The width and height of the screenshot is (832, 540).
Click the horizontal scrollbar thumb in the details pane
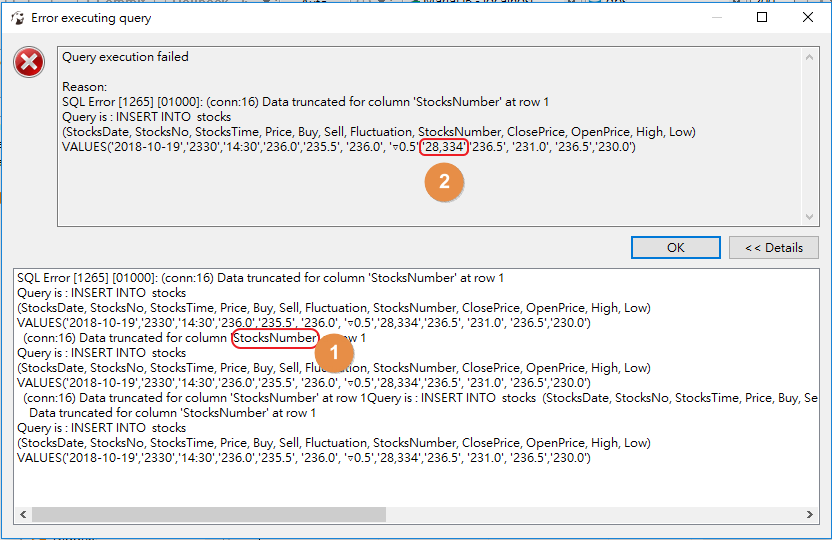209,514
